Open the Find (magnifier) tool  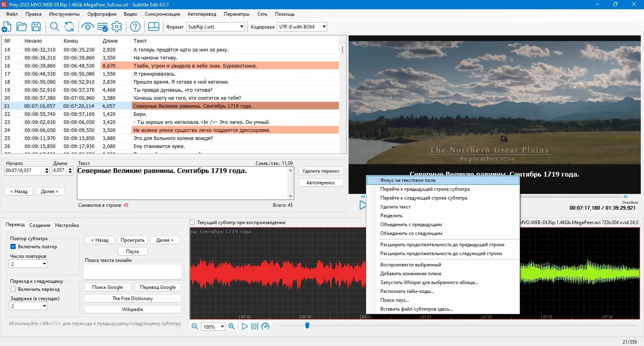tap(54, 27)
